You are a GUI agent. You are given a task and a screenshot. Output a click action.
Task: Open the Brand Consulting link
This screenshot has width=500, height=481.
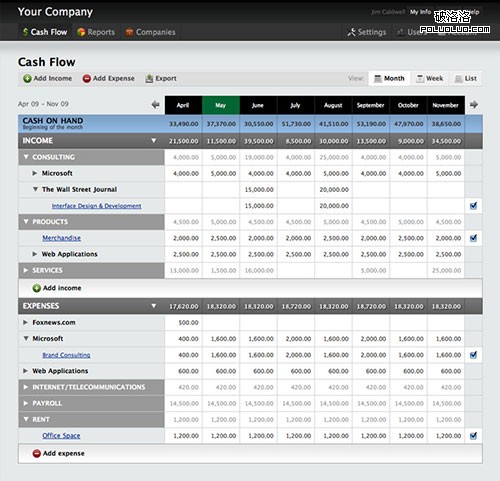(x=66, y=355)
